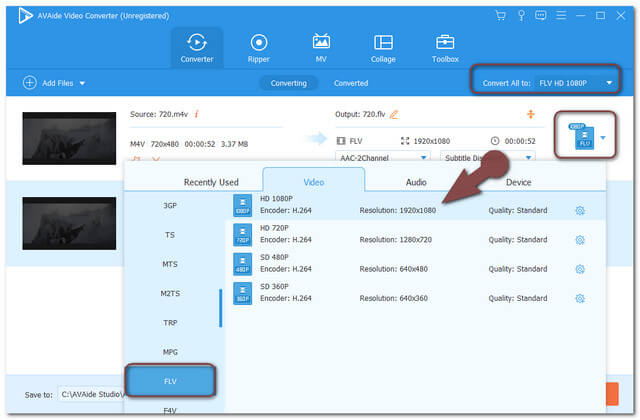Select the MTS format in list
The height and width of the screenshot is (420, 640).
[x=170, y=264]
